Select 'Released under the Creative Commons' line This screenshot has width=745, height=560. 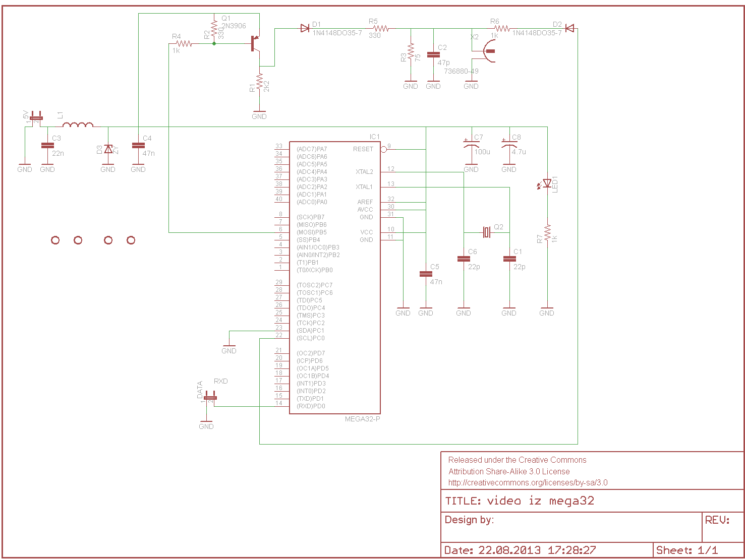pos(517,460)
